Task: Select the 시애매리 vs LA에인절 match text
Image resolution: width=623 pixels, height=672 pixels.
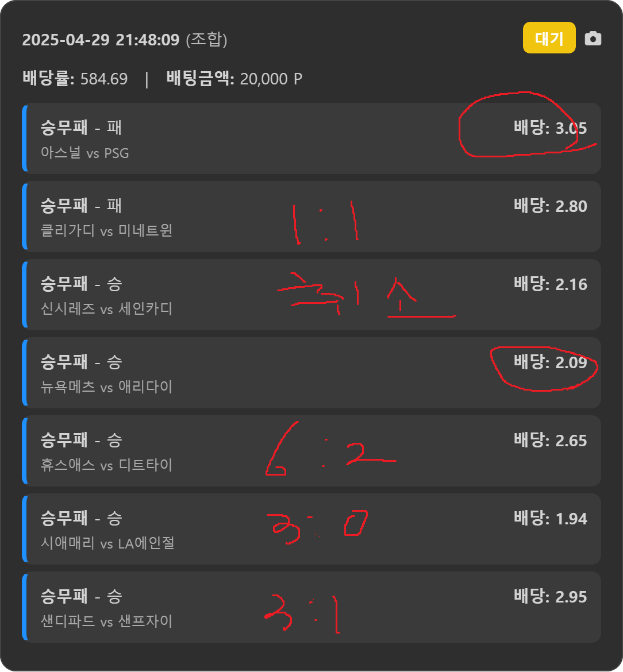Action: pos(107,543)
